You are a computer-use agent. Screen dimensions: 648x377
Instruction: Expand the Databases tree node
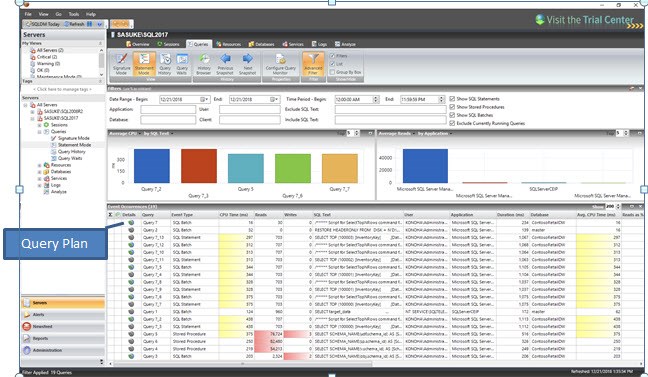40,172
